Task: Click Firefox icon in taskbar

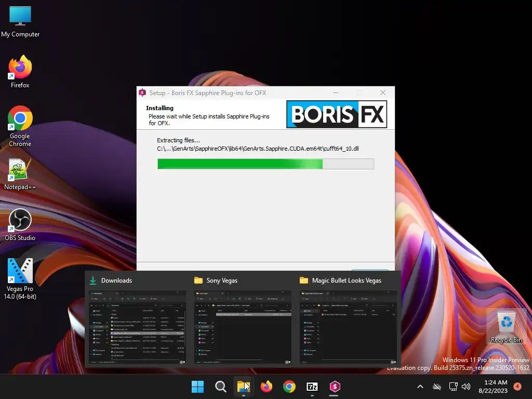Action: pos(267,387)
